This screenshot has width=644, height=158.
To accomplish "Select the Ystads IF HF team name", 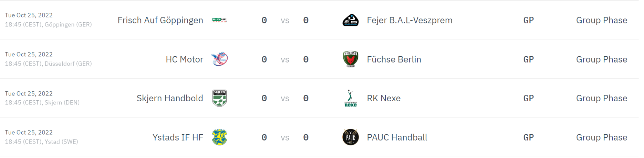I will tap(178, 137).
